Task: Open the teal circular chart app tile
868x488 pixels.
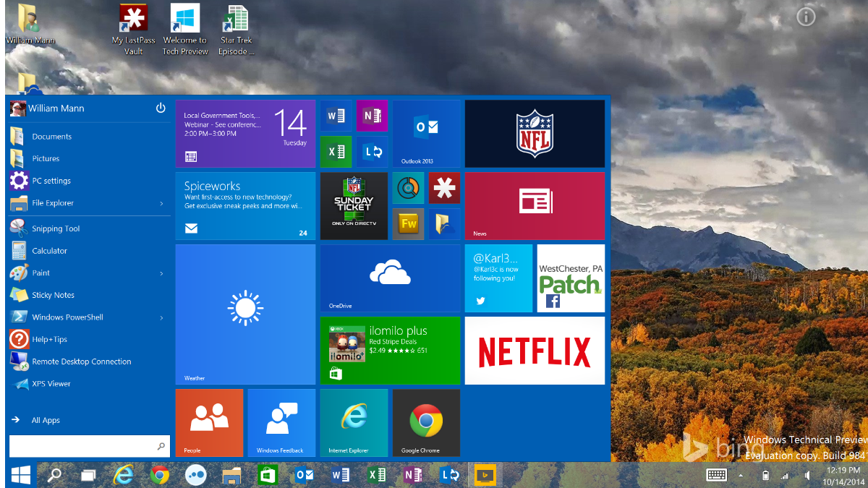Action: (408, 188)
